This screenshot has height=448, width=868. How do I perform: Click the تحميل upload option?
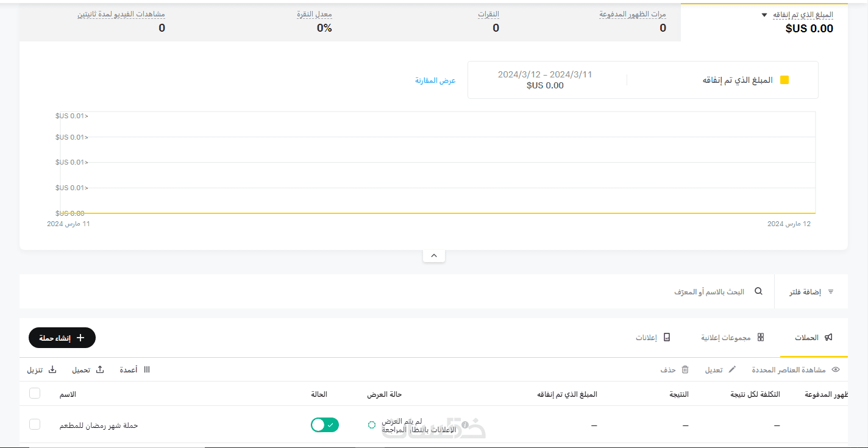click(x=88, y=370)
